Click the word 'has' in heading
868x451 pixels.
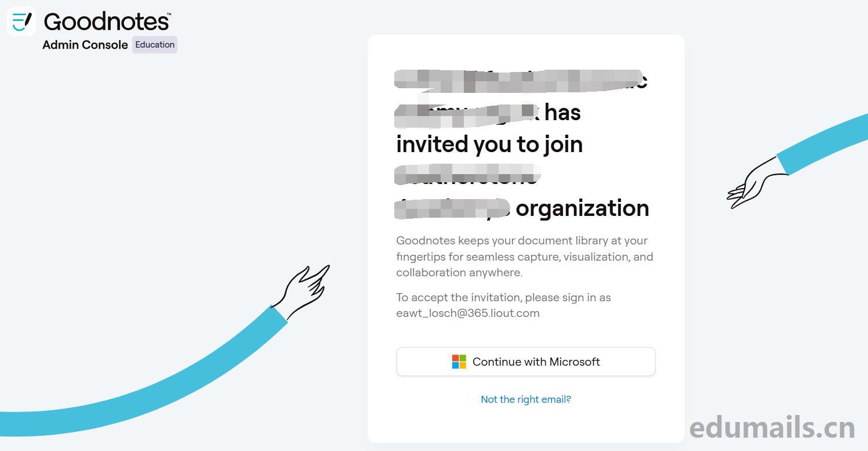click(x=562, y=113)
